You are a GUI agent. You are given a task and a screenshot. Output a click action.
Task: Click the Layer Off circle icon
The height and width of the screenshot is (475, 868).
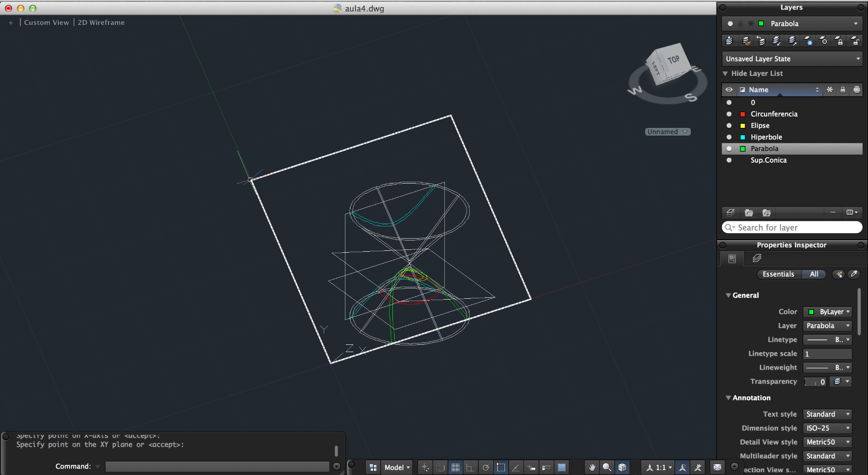point(824,41)
